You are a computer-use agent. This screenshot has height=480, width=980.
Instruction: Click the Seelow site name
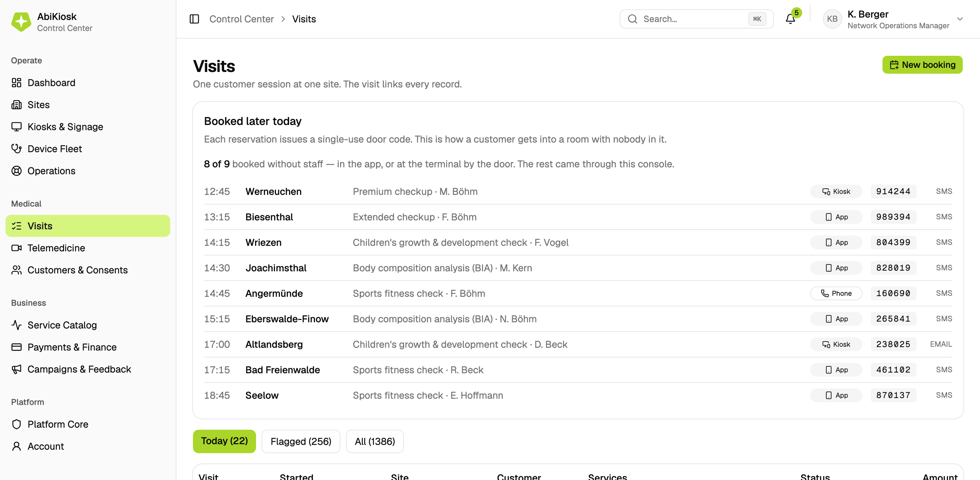[x=262, y=395]
